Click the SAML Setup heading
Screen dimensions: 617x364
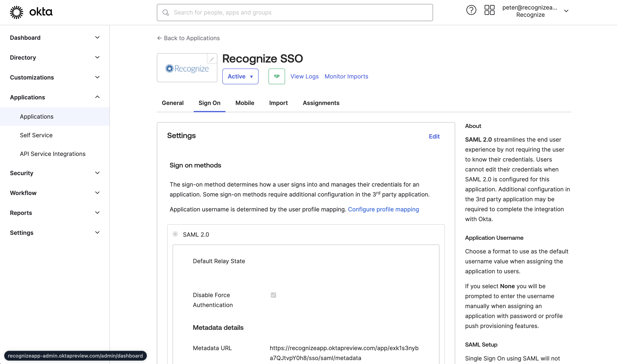[x=481, y=344]
